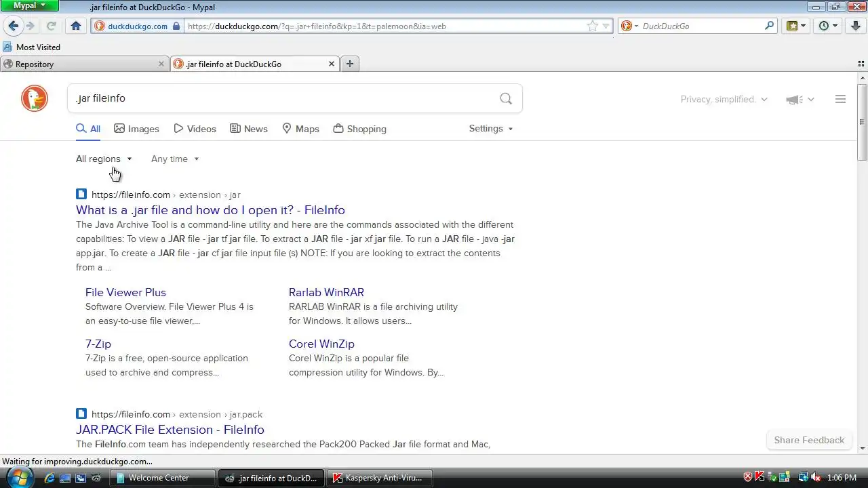
Task: Expand the All regions filter
Action: pyautogui.click(x=104, y=159)
